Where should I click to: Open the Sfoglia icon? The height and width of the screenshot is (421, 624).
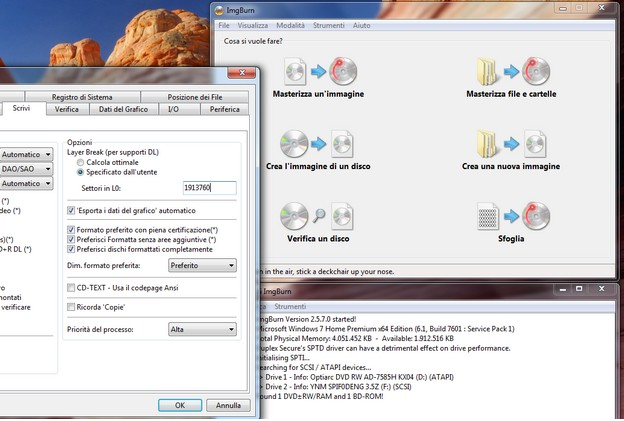coord(513,216)
